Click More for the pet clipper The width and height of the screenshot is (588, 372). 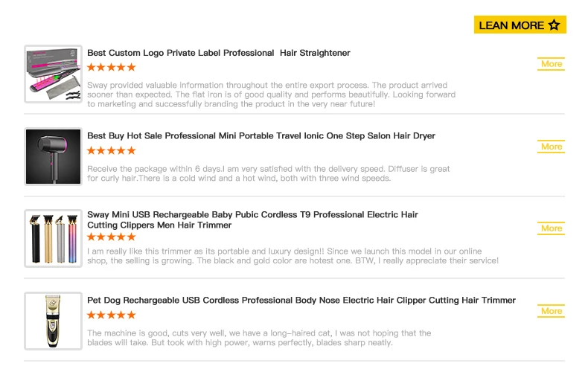point(552,311)
